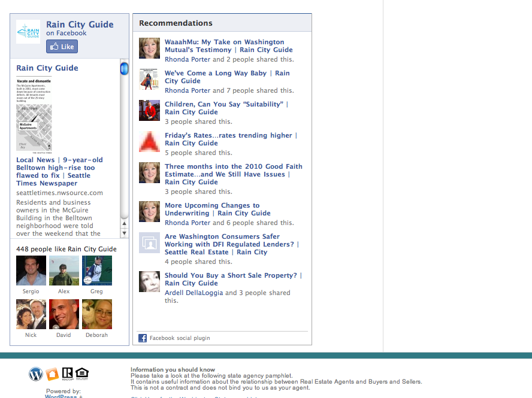This screenshot has width=532, height=398.
Task: Click the 448 people like Rain City Guide text
Action: pos(66,249)
